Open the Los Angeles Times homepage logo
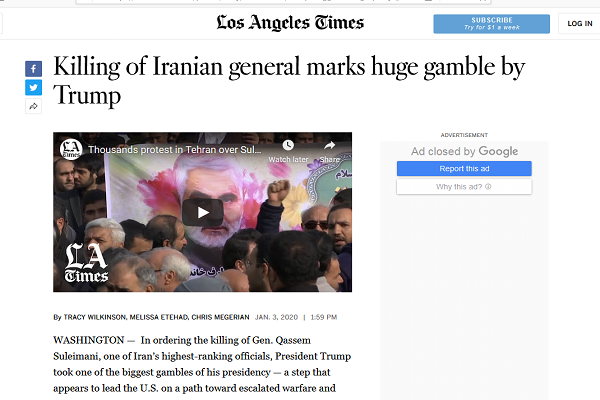This screenshot has width=600, height=400. pos(290,23)
